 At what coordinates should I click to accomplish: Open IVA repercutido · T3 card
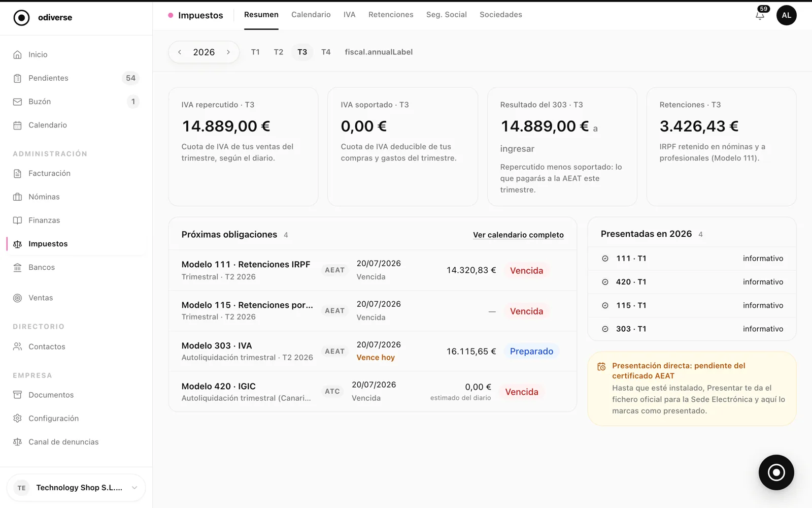[x=243, y=146]
